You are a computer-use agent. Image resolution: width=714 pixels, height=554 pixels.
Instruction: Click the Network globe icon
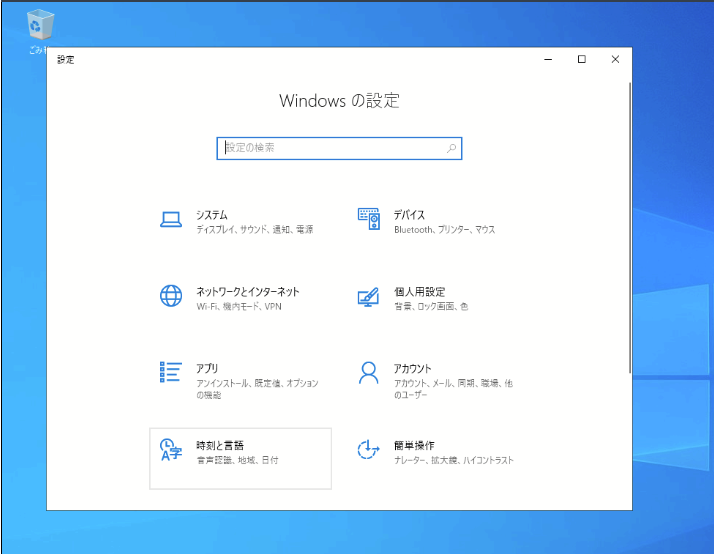point(171,296)
